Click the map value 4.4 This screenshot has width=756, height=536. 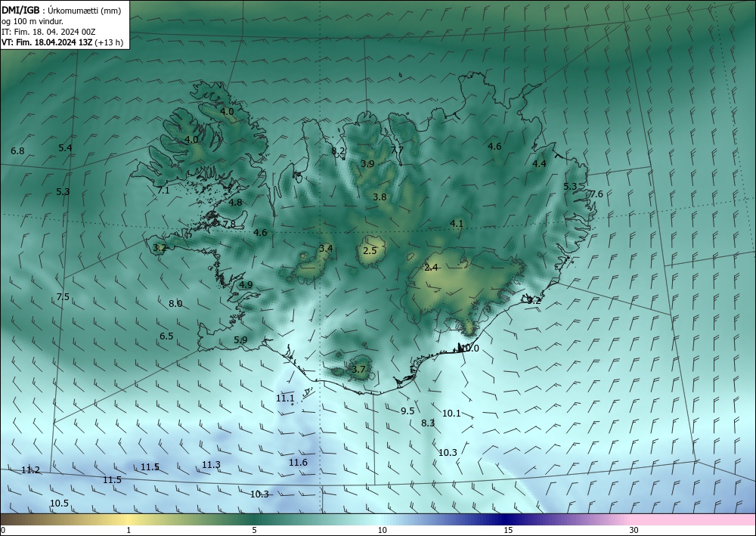539,164
